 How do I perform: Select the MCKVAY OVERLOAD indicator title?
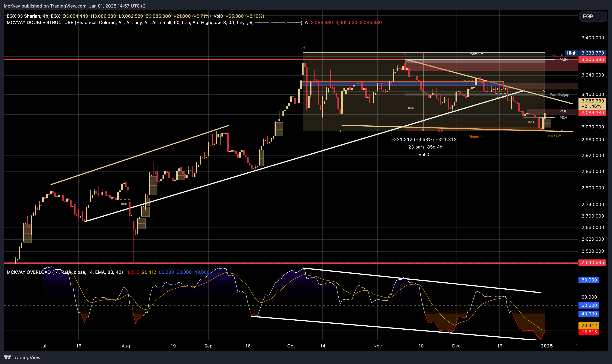(x=29, y=272)
